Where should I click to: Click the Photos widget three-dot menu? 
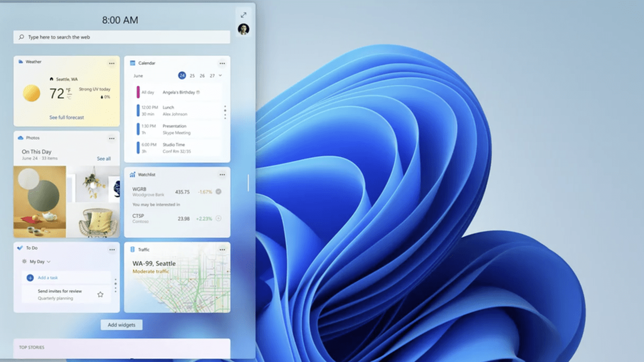pos(112,138)
